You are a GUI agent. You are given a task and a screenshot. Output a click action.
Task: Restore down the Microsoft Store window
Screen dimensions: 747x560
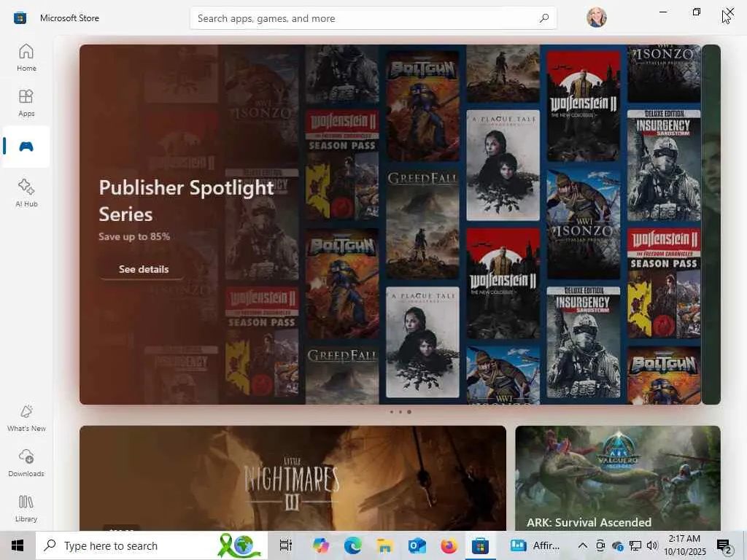[697, 12]
